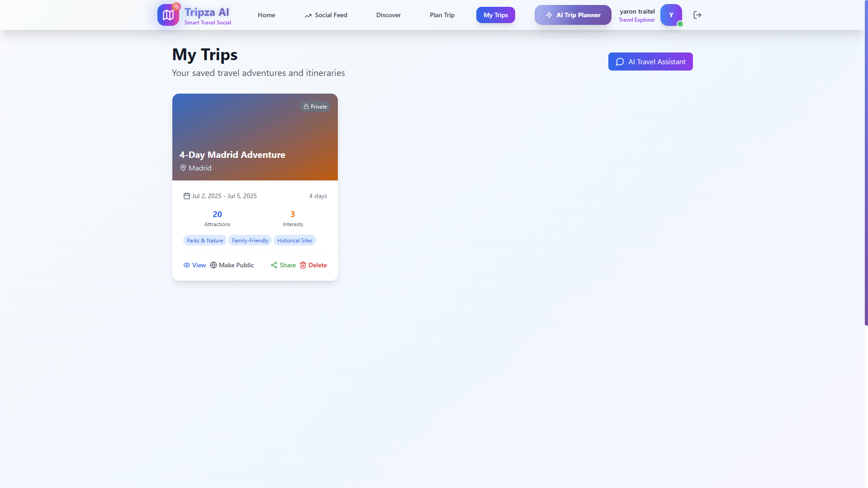Click the saved travel adventures subtitle
This screenshot has height=488, width=868.
pyautogui.click(x=258, y=73)
